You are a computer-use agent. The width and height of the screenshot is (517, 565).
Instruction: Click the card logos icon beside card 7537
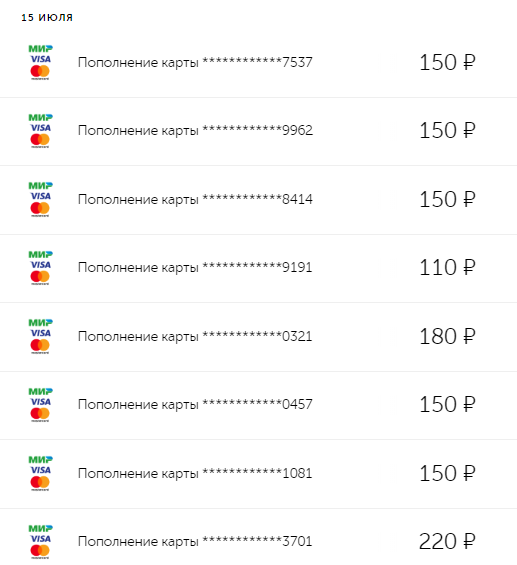(40, 62)
